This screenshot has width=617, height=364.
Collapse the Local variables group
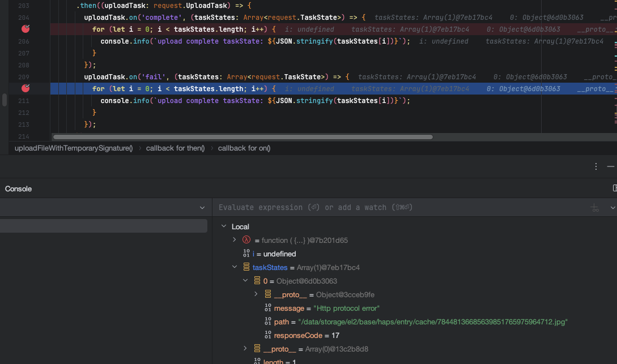click(223, 226)
